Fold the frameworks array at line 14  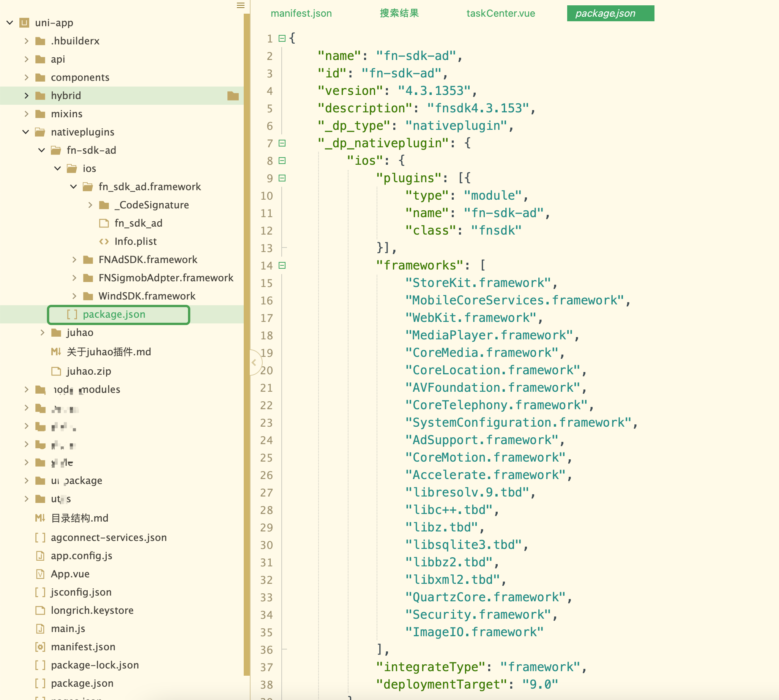pos(282,265)
